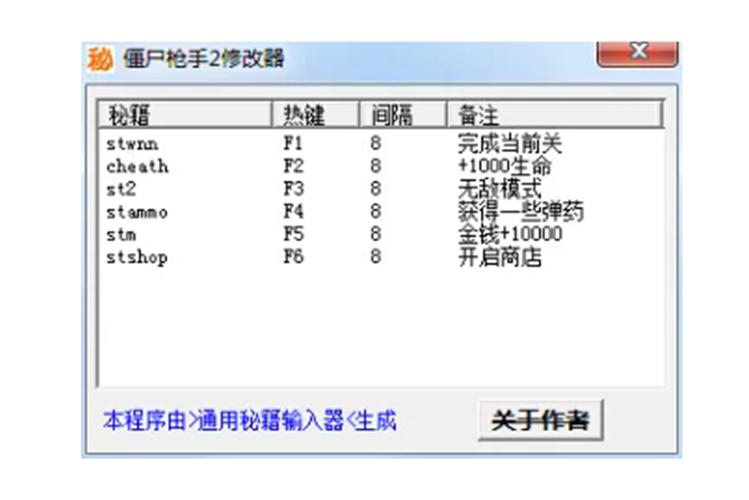
Task: Click the 完成当前关 remark text
Action: pos(510,143)
